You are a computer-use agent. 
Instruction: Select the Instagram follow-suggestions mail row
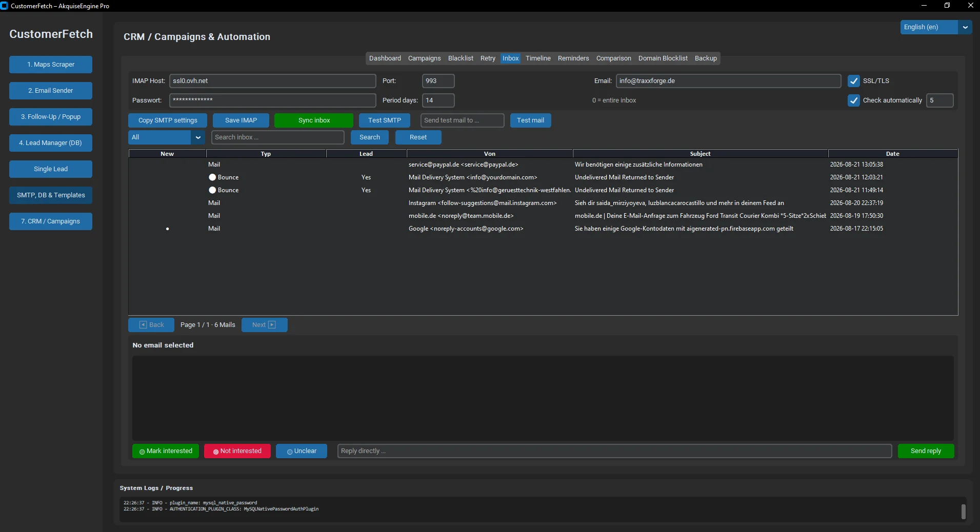click(x=543, y=203)
